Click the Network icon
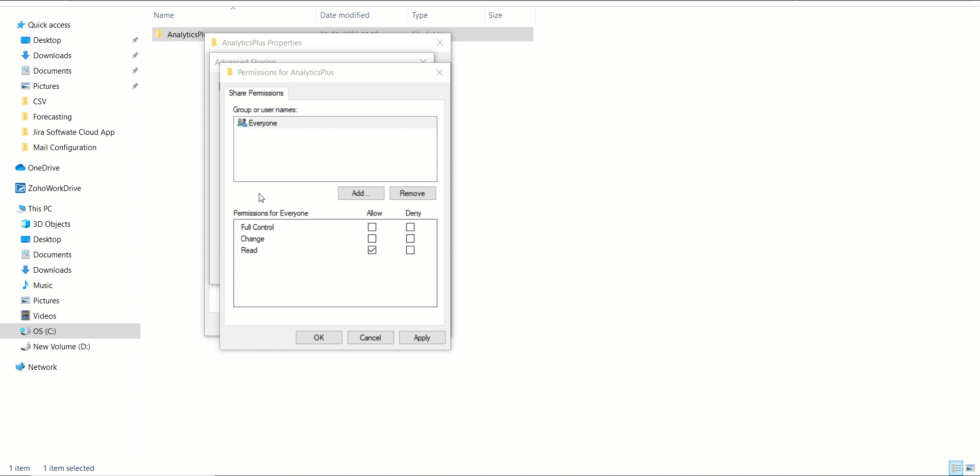 coord(20,367)
